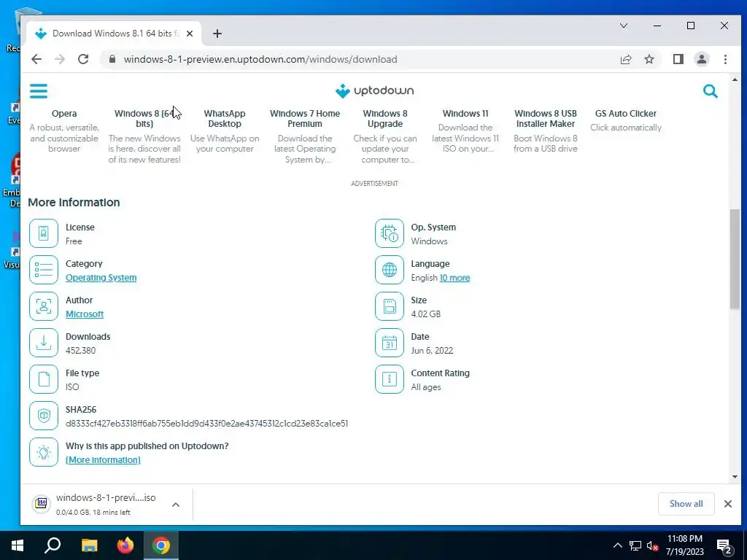Open the Uptodown hamburger menu
Screen dimensions: 747x560
[x=39, y=91]
